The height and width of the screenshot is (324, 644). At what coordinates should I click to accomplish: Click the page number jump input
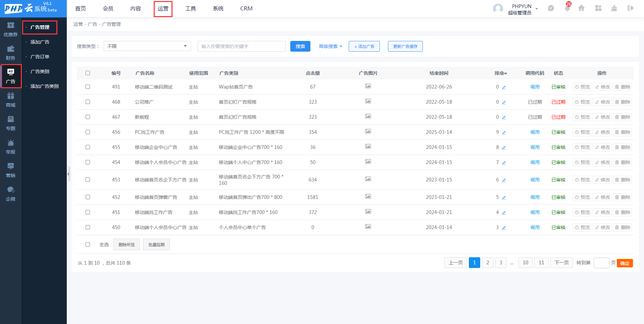coord(601,263)
